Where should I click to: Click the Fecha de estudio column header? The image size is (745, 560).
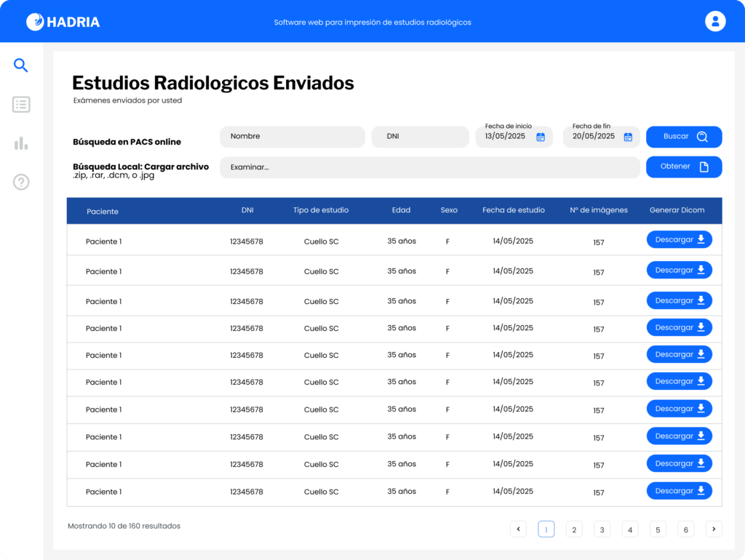point(513,210)
